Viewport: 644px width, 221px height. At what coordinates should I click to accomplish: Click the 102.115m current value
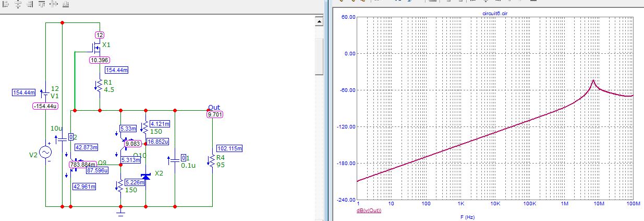pyautogui.click(x=228, y=148)
